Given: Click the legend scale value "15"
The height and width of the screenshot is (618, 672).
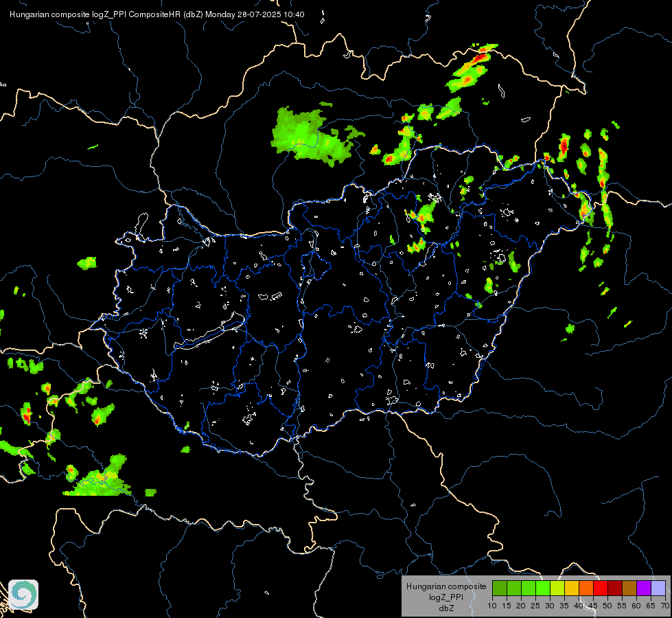Looking at the screenshot, I should (x=507, y=606).
